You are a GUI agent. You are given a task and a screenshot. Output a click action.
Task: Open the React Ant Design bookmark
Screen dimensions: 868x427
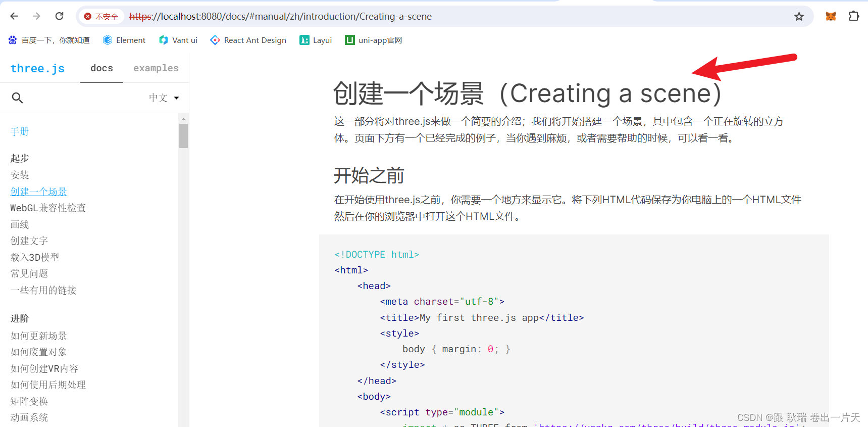[x=248, y=40]
